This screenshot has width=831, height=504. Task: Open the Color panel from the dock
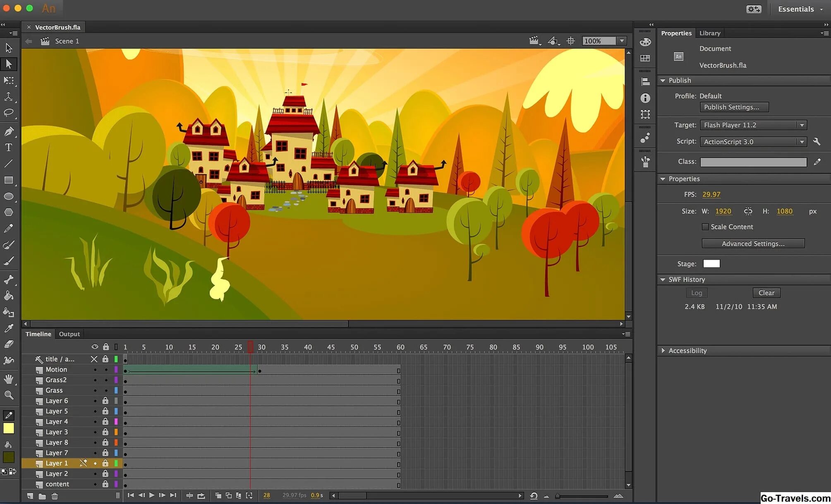[644, 41]
